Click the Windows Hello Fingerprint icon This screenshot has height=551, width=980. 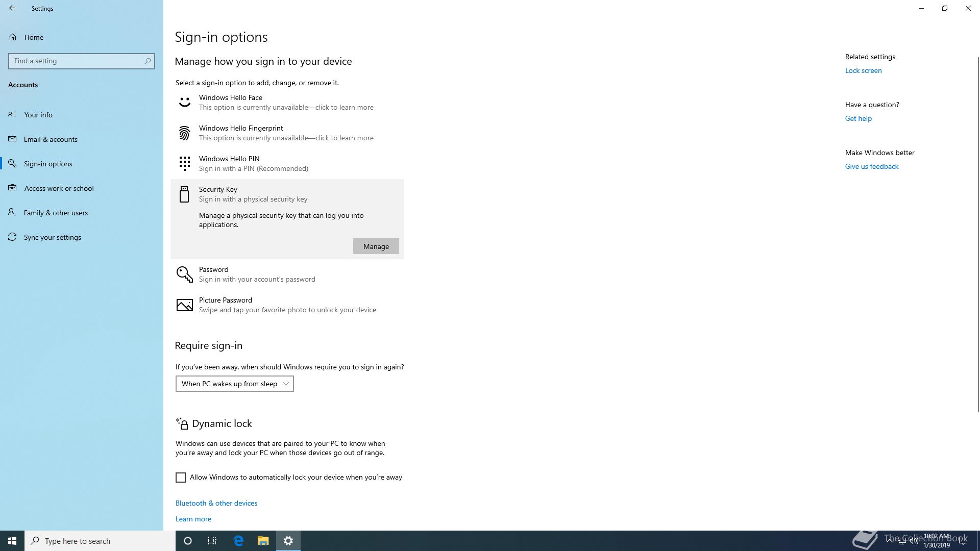click(x=184, y=133)
